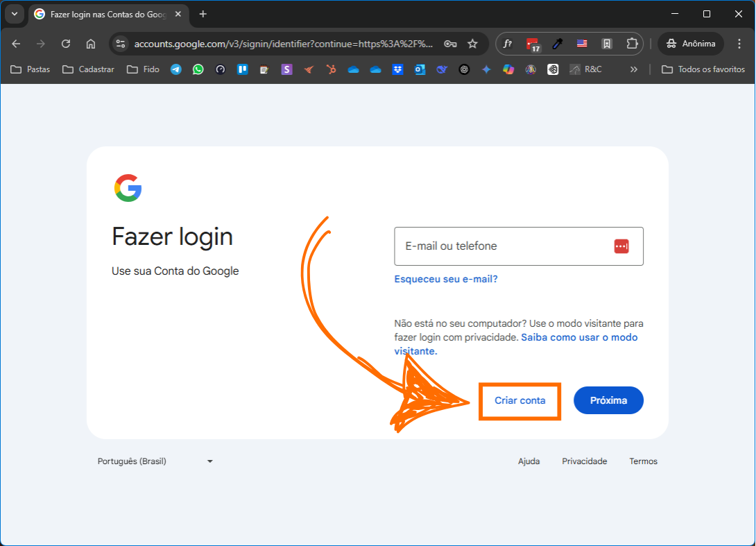The image size is (756, 546).
Task: Click the eyedropper color picker extension
Action: pos(556,44)
